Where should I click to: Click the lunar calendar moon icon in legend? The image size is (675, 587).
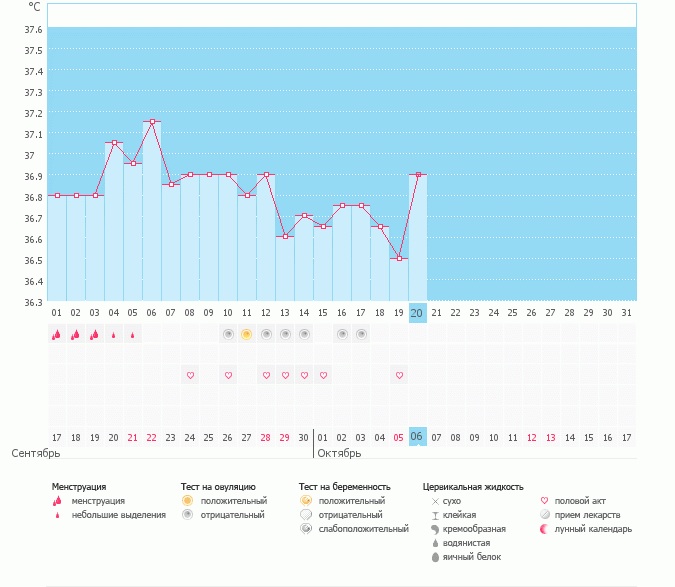pyautogui.click(x=544, y=529)
